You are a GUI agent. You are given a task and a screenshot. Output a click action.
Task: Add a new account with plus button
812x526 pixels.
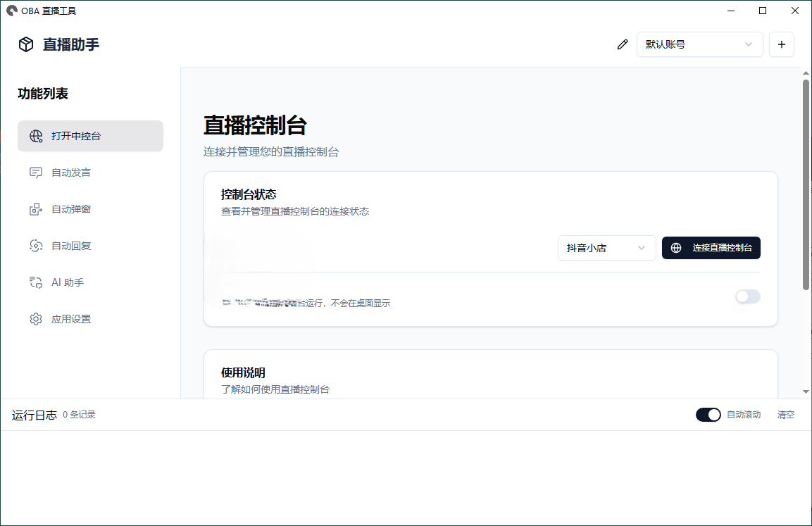tap(782, 44)
